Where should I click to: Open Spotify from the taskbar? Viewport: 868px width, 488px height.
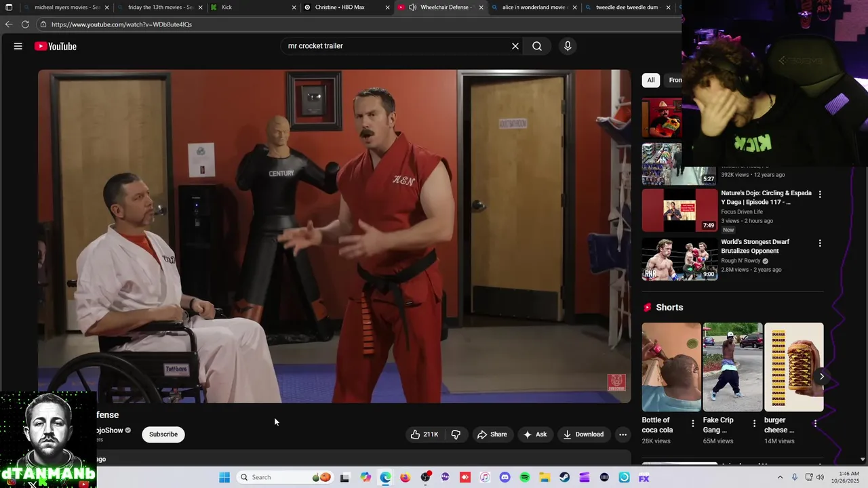pos(525,477)
